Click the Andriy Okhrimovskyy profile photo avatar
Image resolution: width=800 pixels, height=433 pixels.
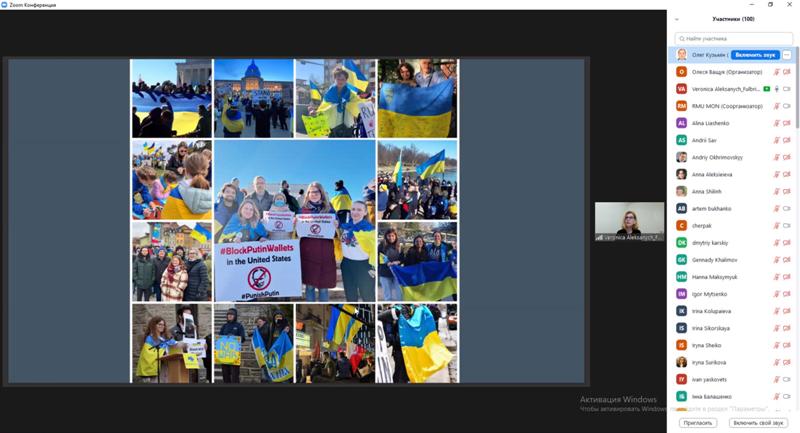pyautogui.click(x=682, y=157)
